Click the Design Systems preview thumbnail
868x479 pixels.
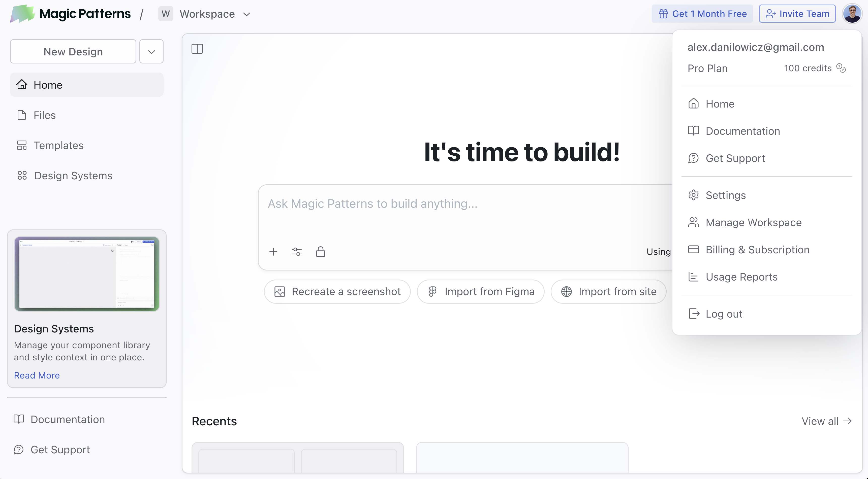point(87,274)
